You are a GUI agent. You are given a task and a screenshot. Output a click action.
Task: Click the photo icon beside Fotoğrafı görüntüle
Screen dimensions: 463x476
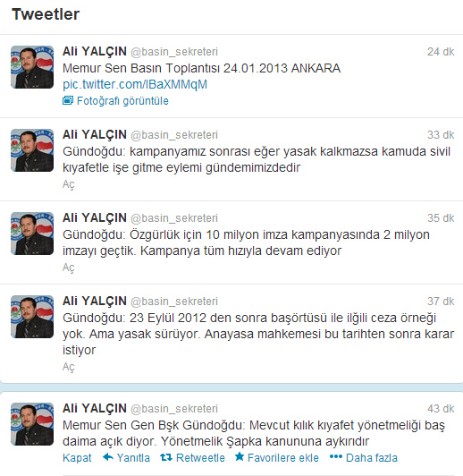coord(68,100)
